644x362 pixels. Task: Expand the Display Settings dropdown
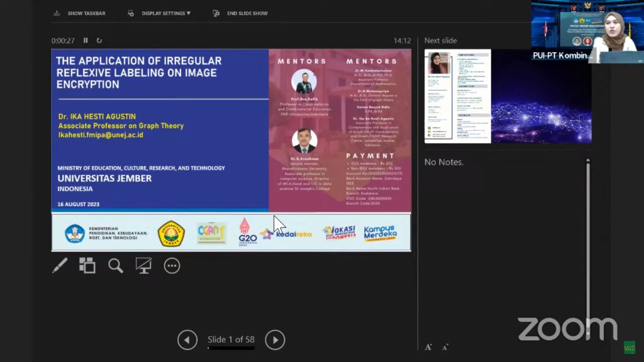(x=160, y=13)
